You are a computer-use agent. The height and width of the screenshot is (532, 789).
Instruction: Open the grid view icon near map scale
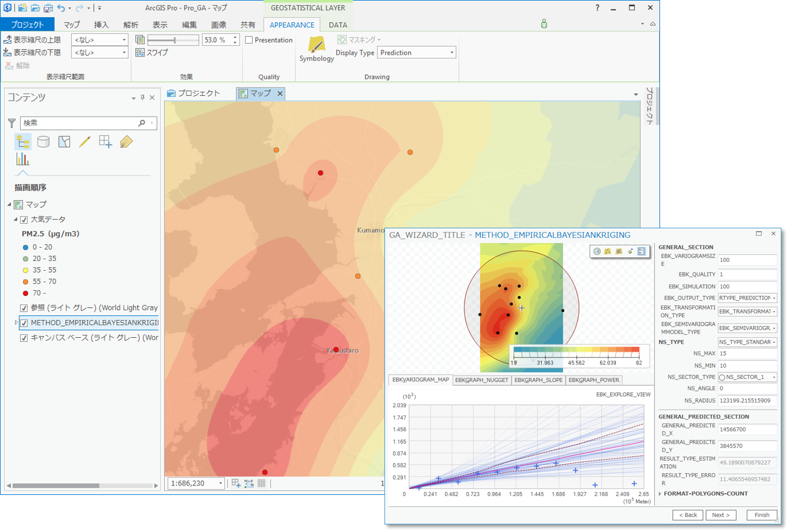point(260,483)
